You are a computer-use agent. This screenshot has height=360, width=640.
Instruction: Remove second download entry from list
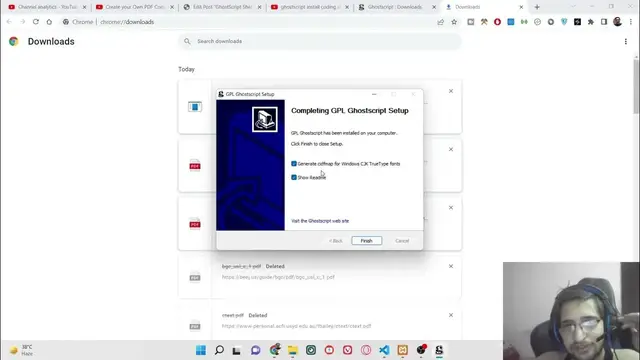[x=451, y=149]
